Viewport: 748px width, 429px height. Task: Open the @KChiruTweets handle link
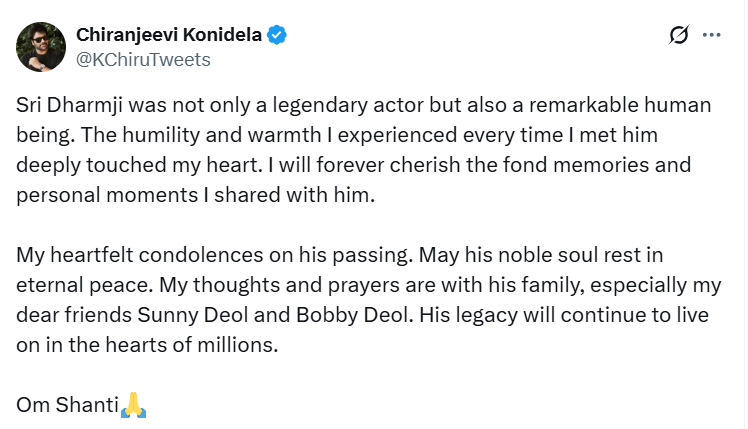click(x=143, y=60)
